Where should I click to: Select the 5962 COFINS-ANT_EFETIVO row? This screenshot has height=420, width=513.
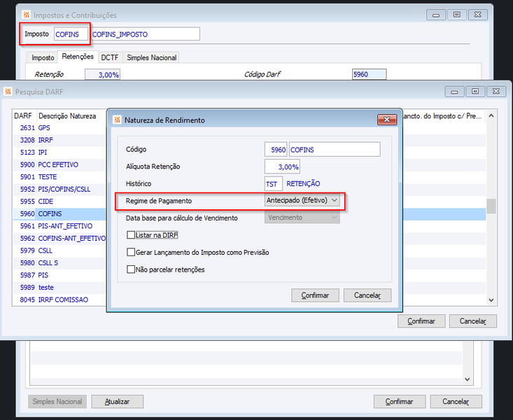(x=59, y=238)
